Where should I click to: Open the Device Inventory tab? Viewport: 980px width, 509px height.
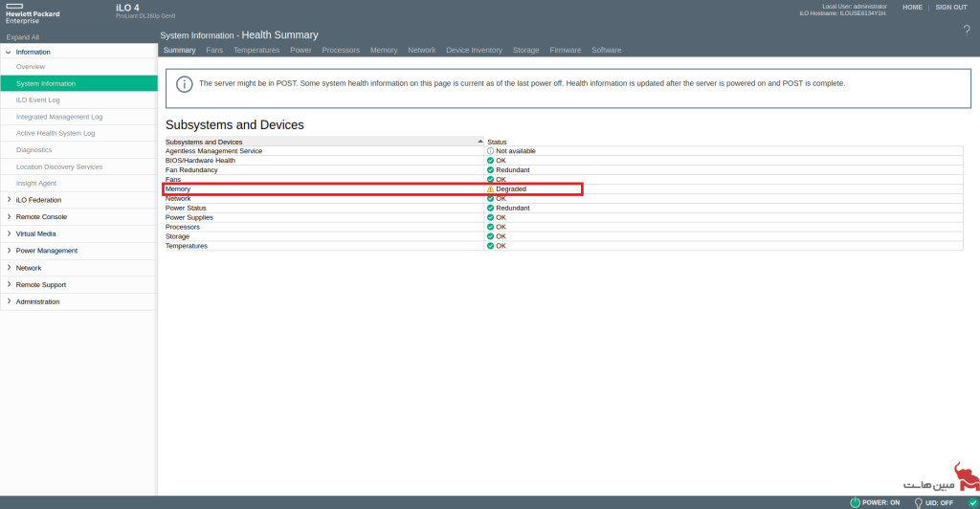474,50
